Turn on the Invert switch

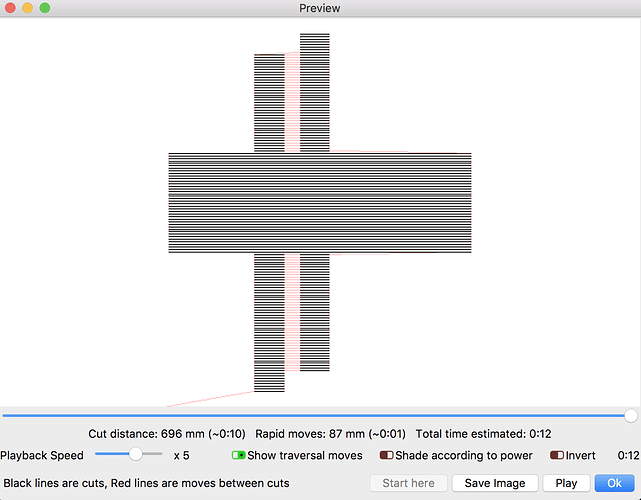[557, 455]
